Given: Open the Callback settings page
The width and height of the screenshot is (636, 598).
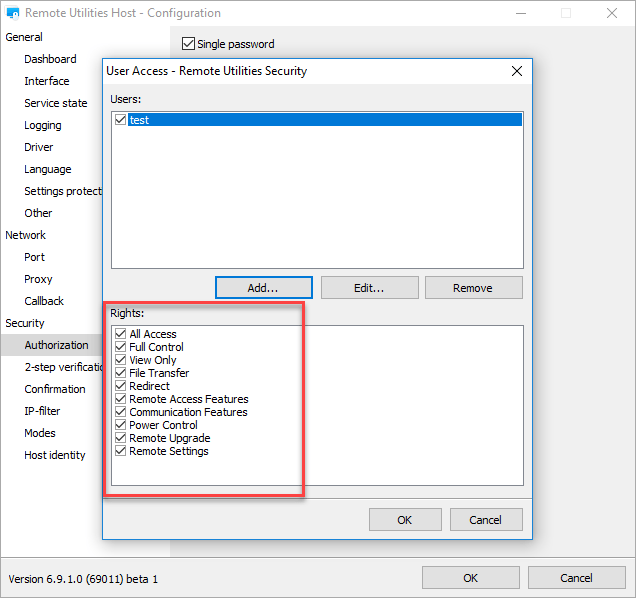Looking at the screenshot, I should click(44, 301).
